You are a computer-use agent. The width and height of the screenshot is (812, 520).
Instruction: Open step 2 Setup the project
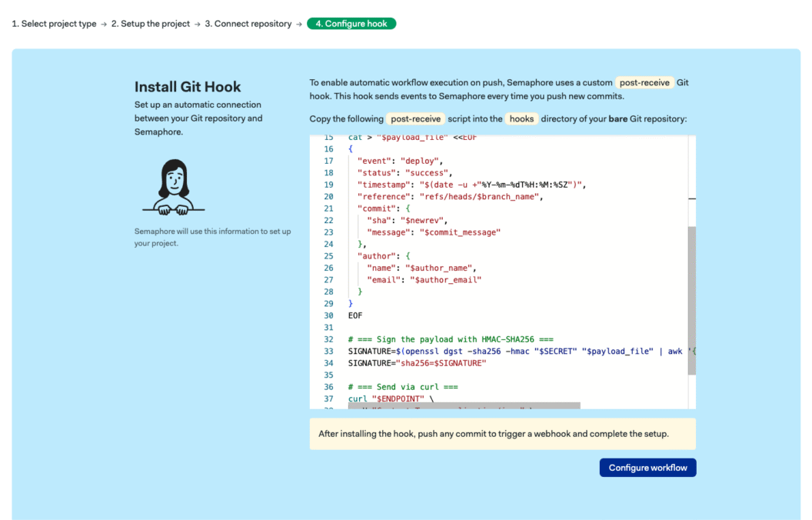pos(151,24)
